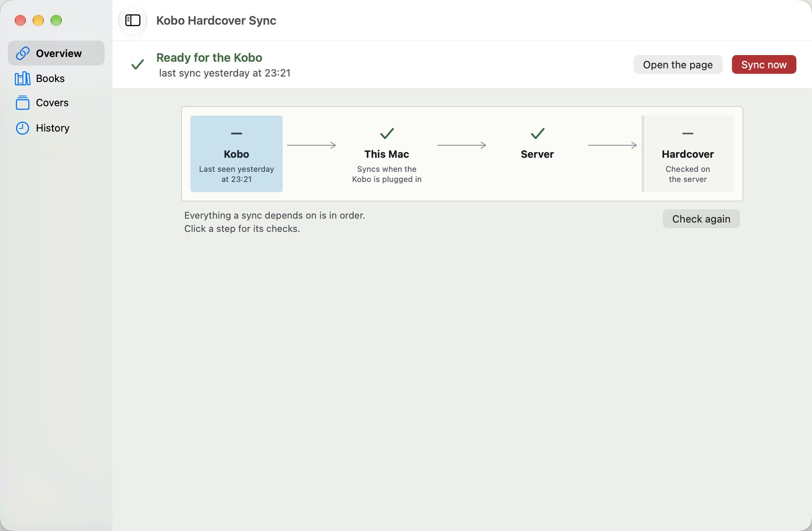Image resolution: width=812 pixels, height=531 pixels.
Task: Click the Kobo Hardcover Sync window title
Action: coord(216,21)
